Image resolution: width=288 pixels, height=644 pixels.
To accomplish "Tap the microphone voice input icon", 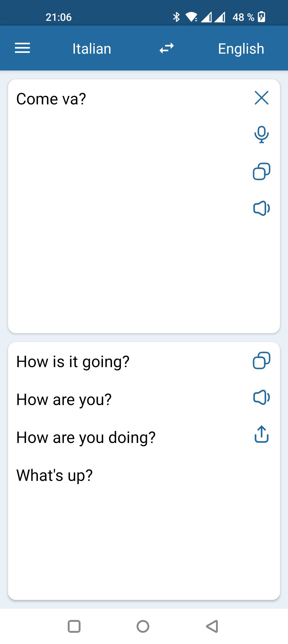I will tap(261, 134).
